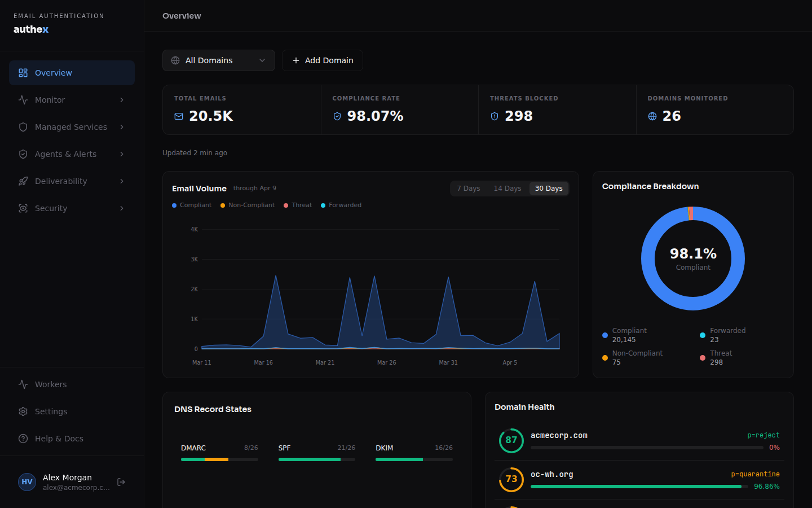Select the 30 Days chart range

pos(549,189)
